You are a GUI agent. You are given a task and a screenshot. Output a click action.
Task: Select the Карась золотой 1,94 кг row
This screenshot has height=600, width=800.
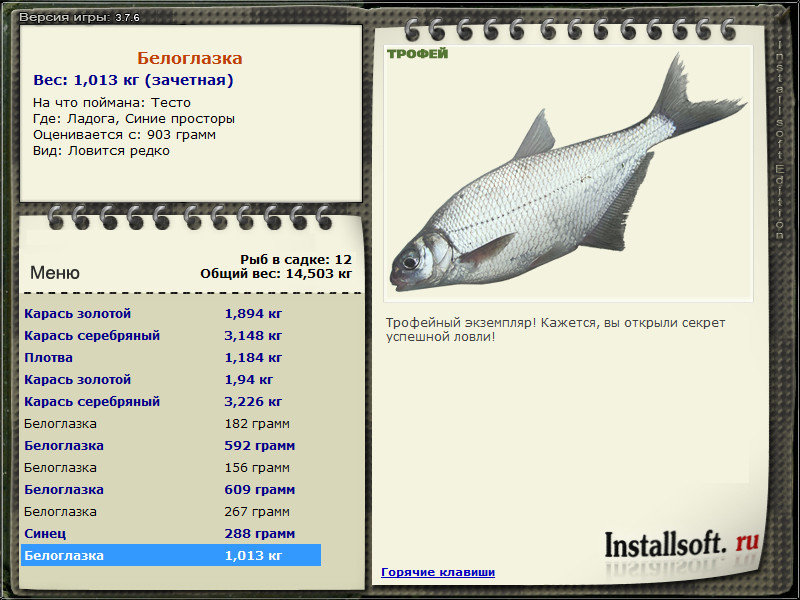[x=171, y=379]
